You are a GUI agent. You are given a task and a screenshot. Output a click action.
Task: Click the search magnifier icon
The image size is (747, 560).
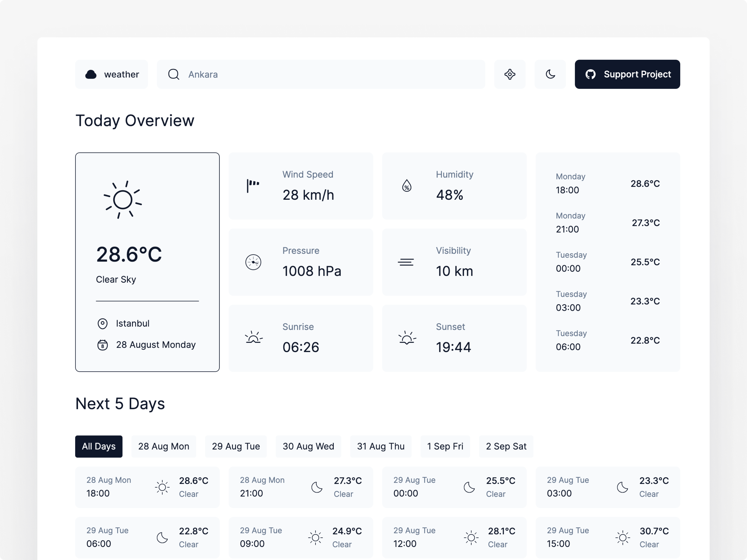174,74
